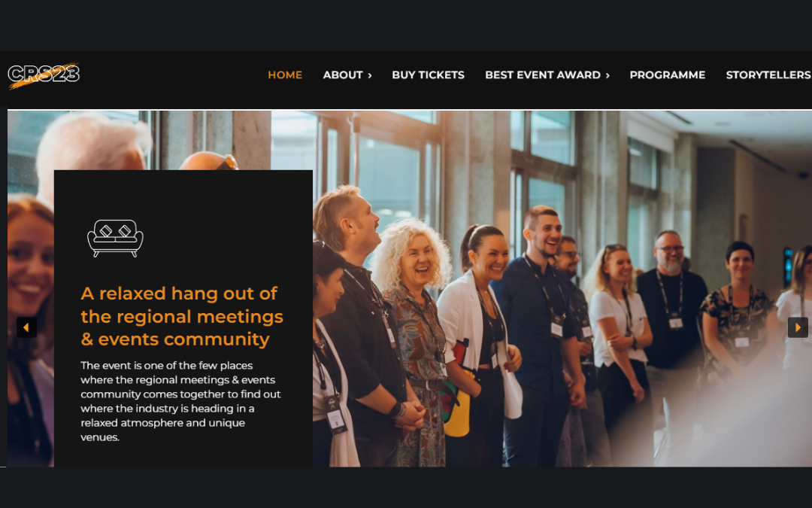Open the BEST EVENT AWARD menu label
This screenshot has height=508, width=812.
pyautogui.click(x=543, y=75)
